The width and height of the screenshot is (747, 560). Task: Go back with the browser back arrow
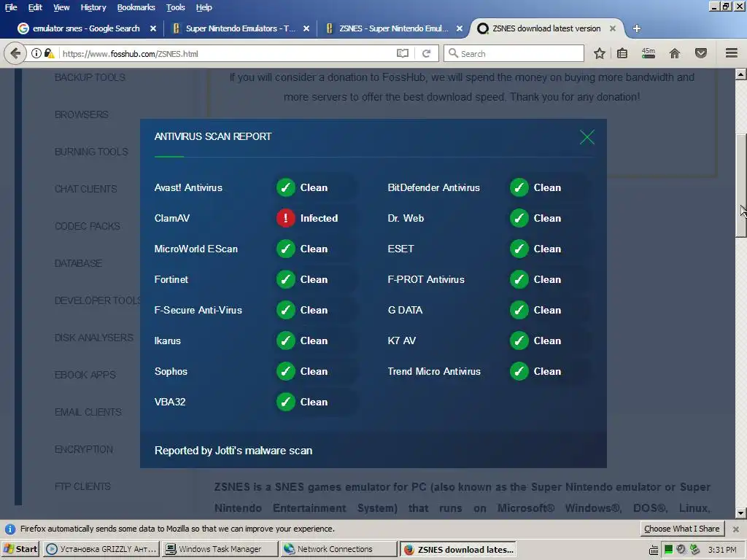click(15, 53)
